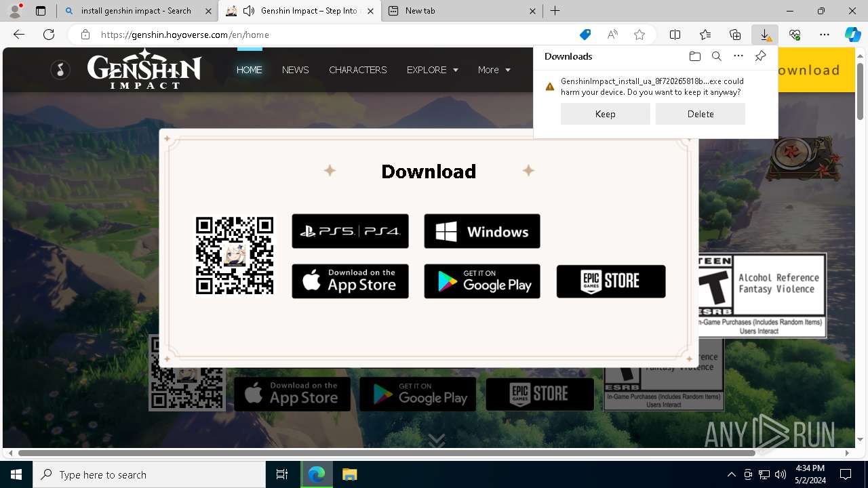Screen dimensions: 868x488
Task: Pin the Downloads panel
Action: pos(760,56)
